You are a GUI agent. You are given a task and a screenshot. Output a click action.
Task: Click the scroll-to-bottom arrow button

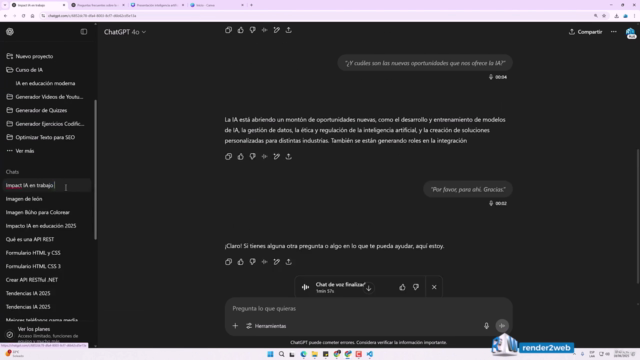(369, 288)
